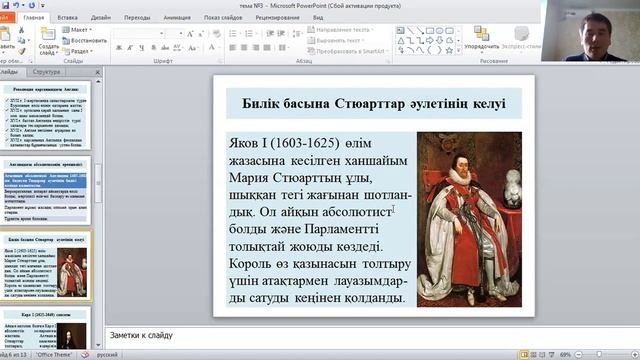
Task: Switch to the Анимация tab
Action: (x=177, y=18)
